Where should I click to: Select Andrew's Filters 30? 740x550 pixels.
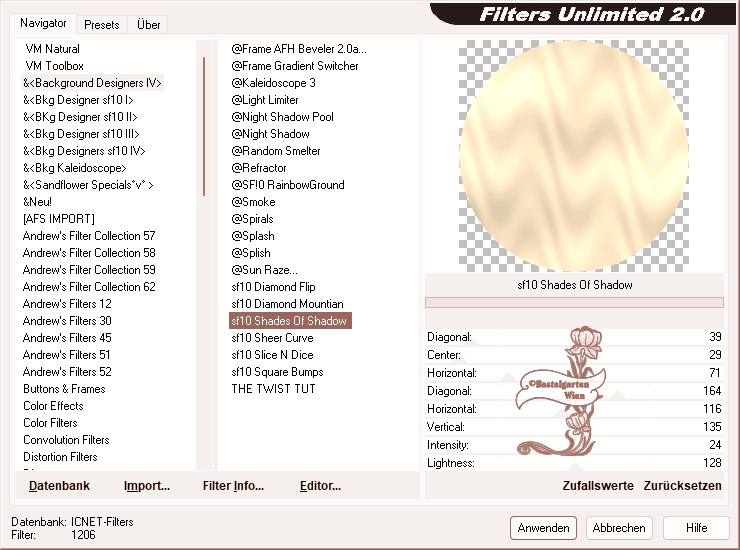point(67,321)
